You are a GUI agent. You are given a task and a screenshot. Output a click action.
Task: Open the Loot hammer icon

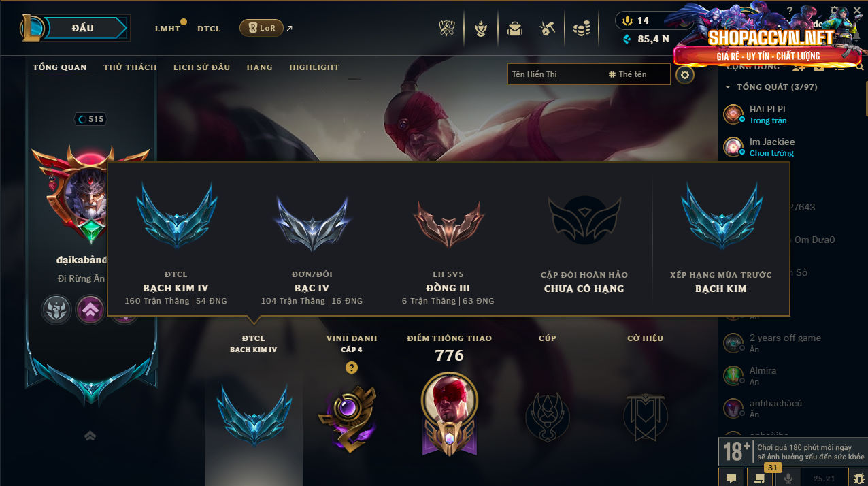point(547,29)
